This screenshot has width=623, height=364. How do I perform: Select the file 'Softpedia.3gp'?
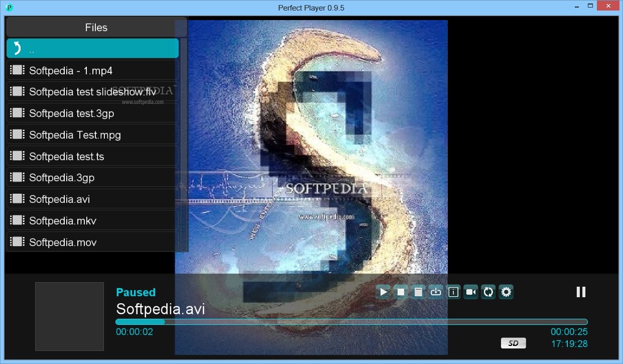pos(92,178)
